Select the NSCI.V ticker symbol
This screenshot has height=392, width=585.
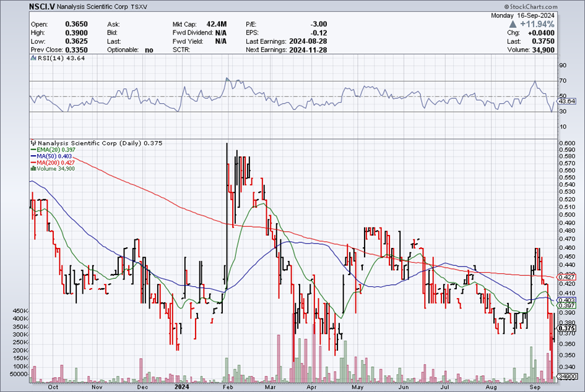[42, 7]
